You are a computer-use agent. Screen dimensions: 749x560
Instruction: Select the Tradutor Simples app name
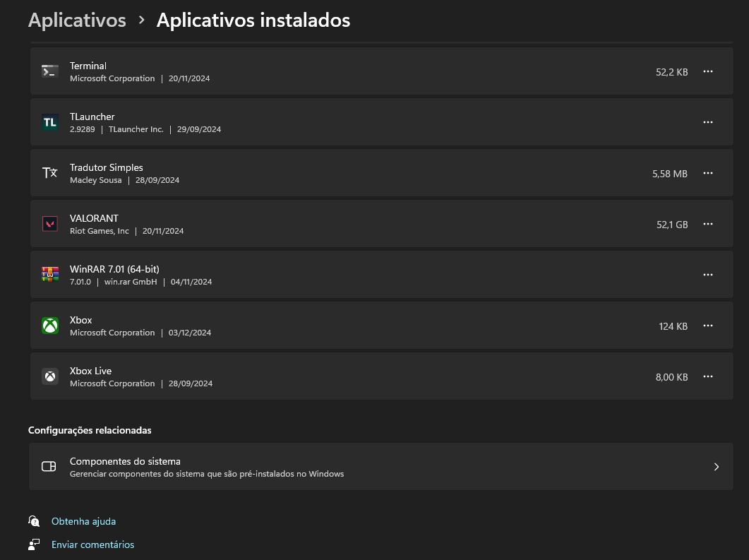point(107,167)
